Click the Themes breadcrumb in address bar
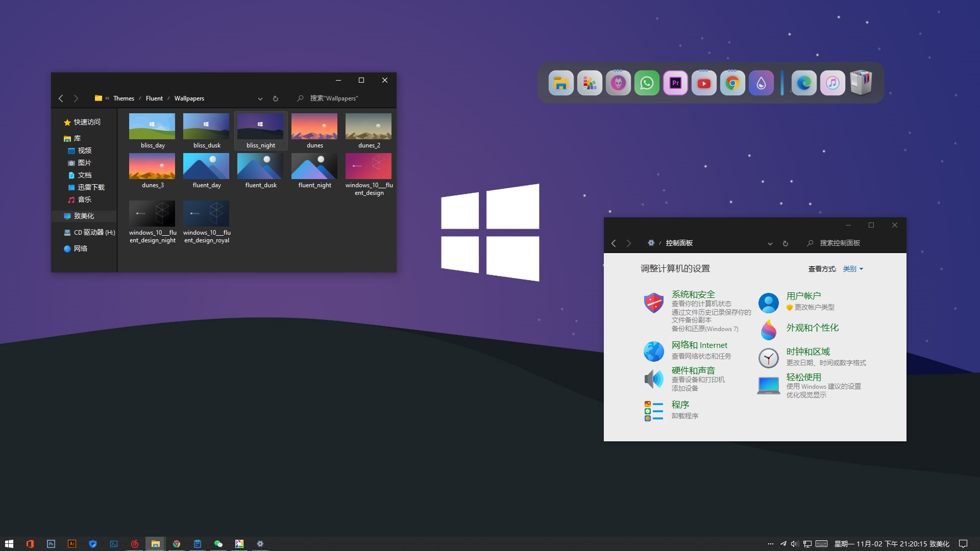This screenshot has width=980, height=551. (x=124, y=98)
